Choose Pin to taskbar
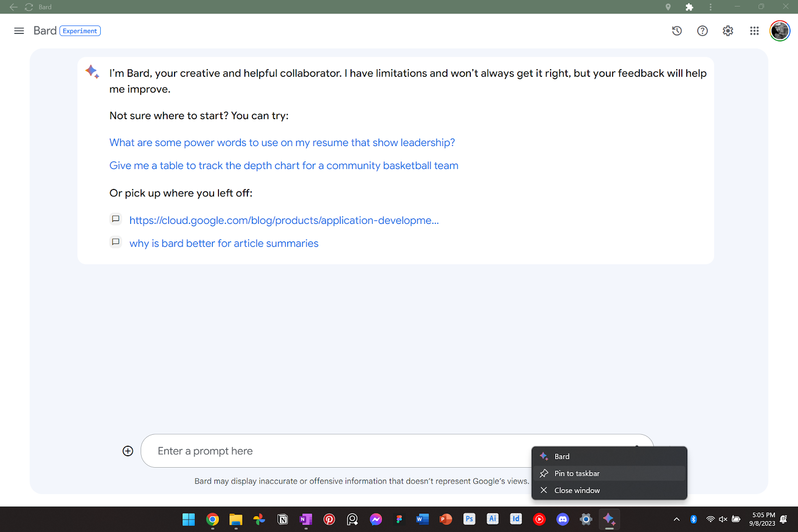Image resolution: width=798 pixels, height=532 pixels. (609, 473)
